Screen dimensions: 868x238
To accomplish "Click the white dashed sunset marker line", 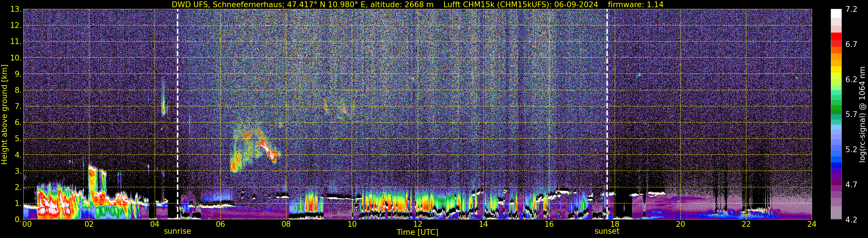I will click(x=607, y=115).
